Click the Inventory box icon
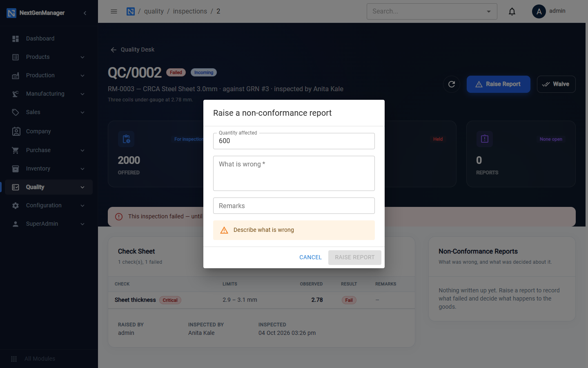 pos(16,169)
